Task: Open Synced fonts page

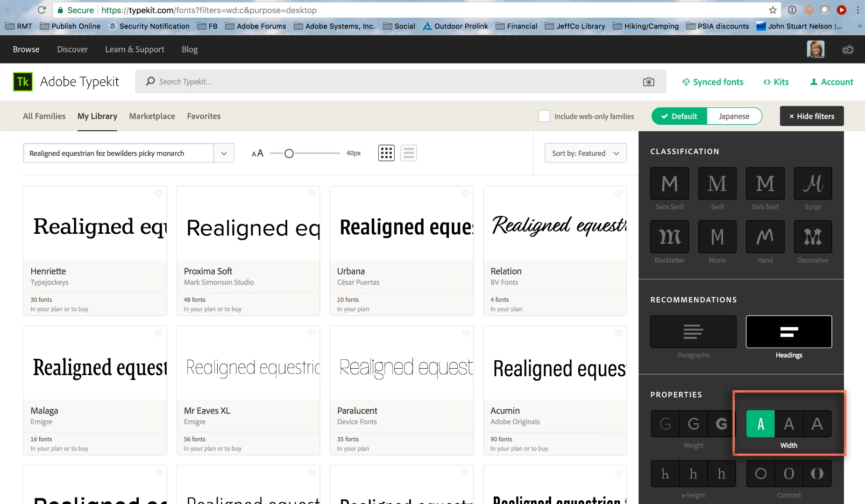Action: [713, 82]
